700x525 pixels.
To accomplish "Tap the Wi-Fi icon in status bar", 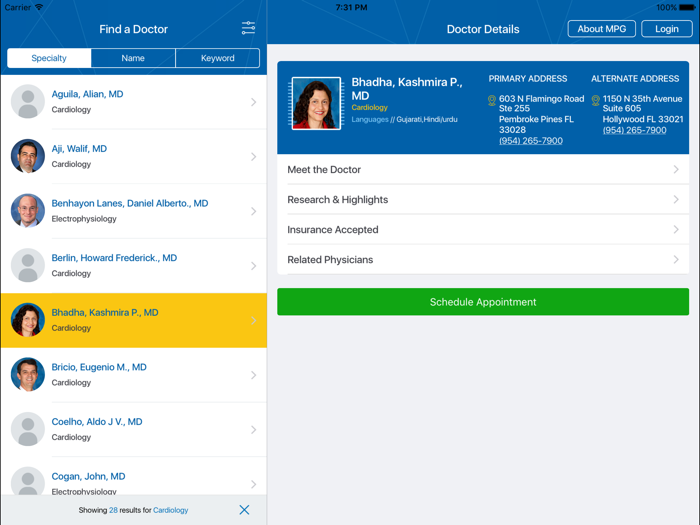I will tap(39, 7).
